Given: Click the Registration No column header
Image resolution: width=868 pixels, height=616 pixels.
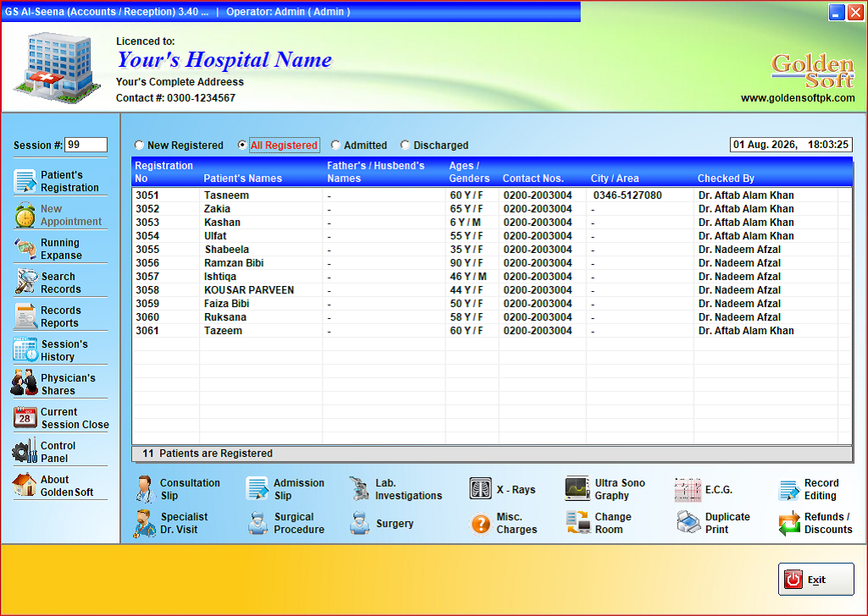Looking at the screenshot, I should click(163, 172).
